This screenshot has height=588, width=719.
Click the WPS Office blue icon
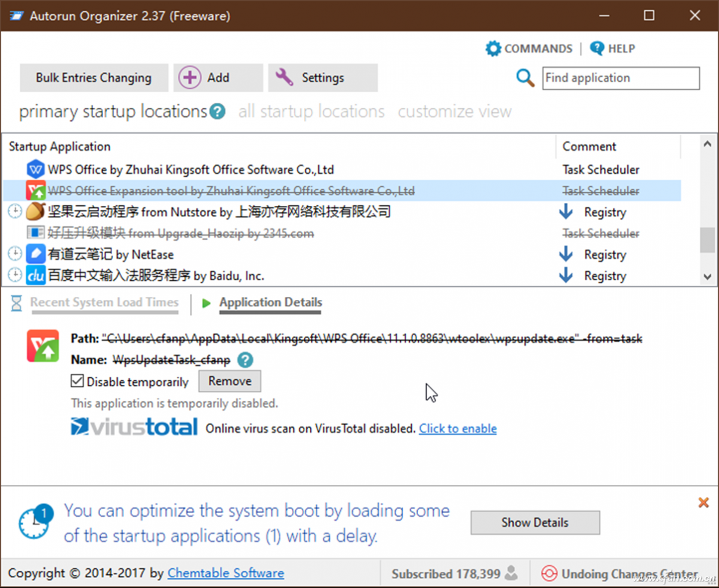(x=36, y=169)
